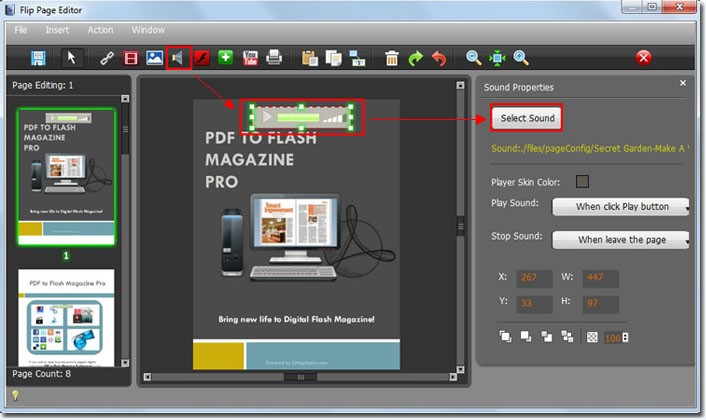The width and height of the screenshot is (706, 420).
Task: Close the Sound Properties panel
Action: [683, 83]
